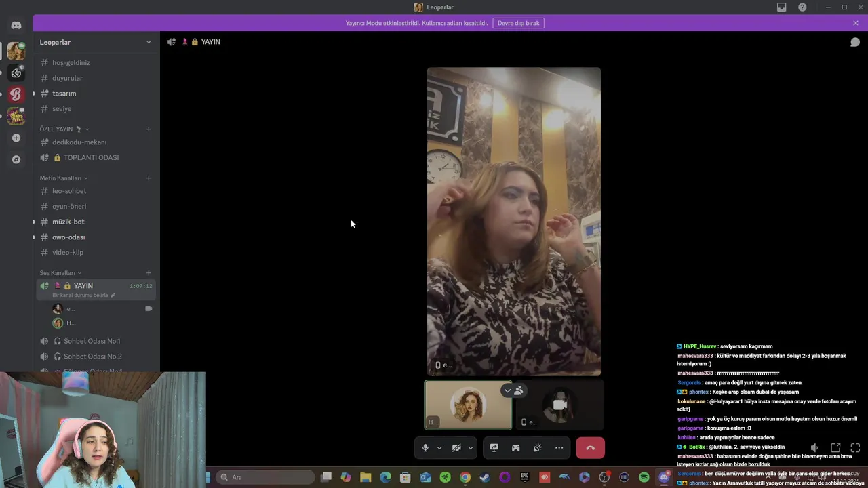The image size is (868, 488).
Task: Open Microsoft Edge from the taskbar
Action: point(385,477)
